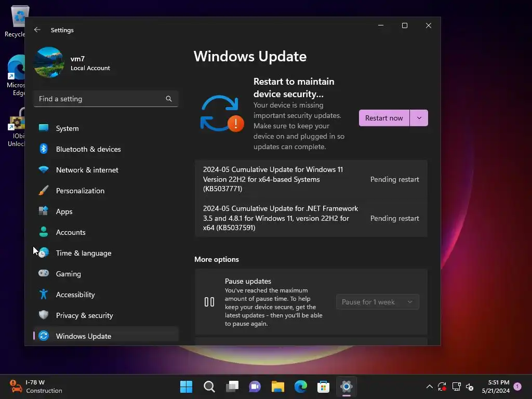The image size is (532, 399).
Task: Click the vm7 Local Account name
Action: click(x=90, y=63)
